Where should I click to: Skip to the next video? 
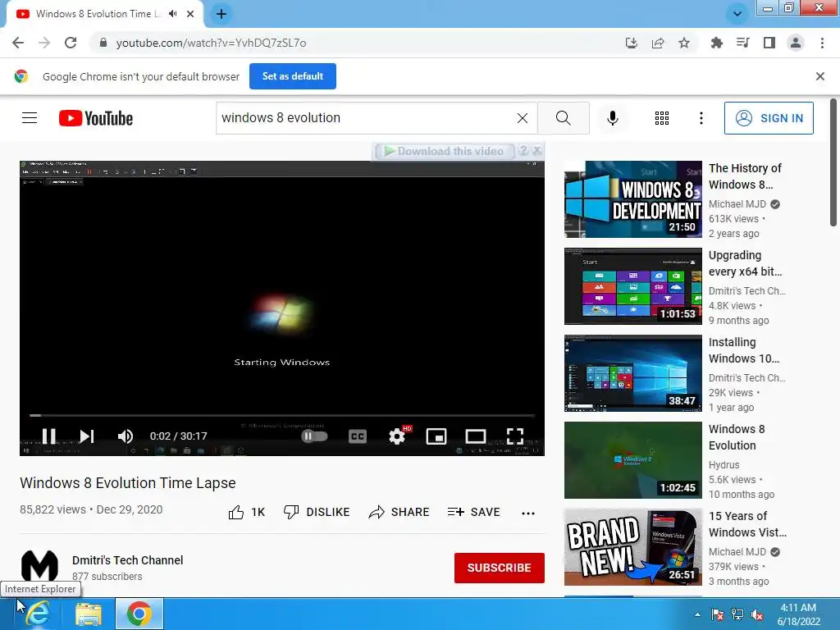[87, 436]
